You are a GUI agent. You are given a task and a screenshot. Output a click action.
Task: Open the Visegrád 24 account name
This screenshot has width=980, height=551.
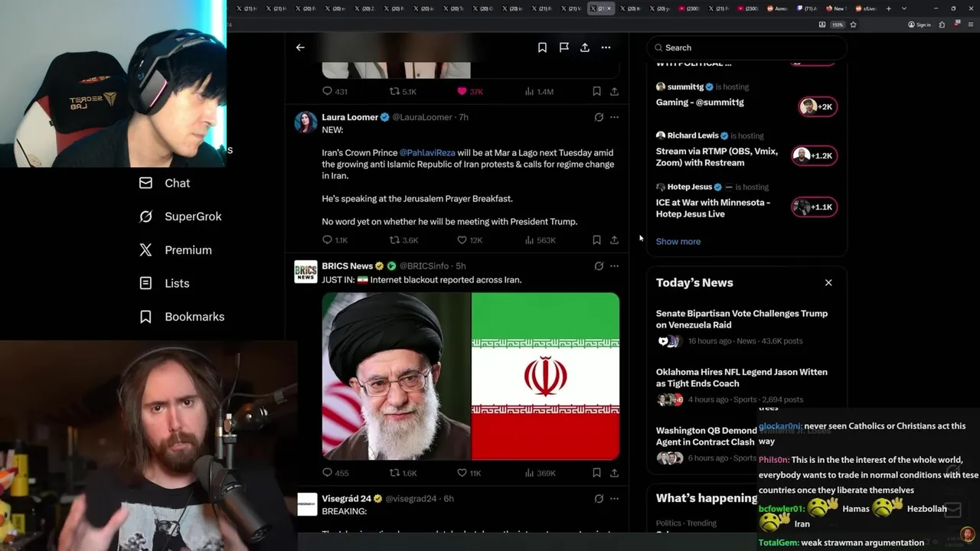[346, 498]
